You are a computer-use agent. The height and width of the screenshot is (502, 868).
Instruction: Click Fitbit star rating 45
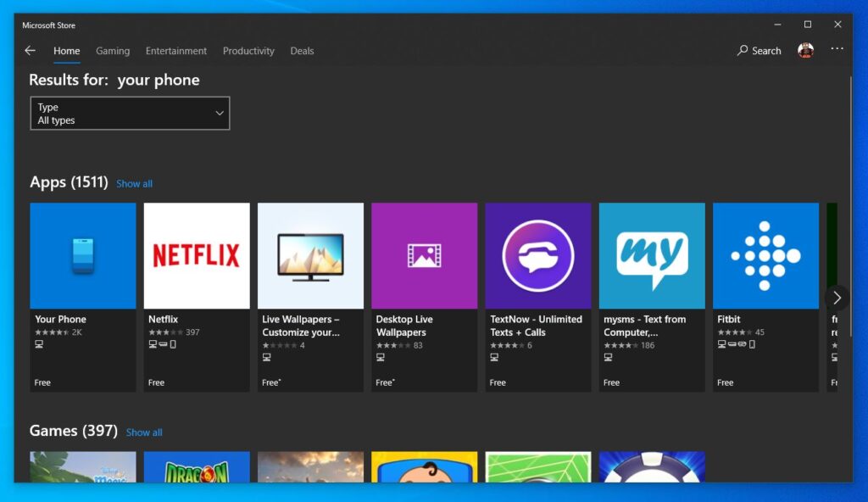click(x=741, y=332)
